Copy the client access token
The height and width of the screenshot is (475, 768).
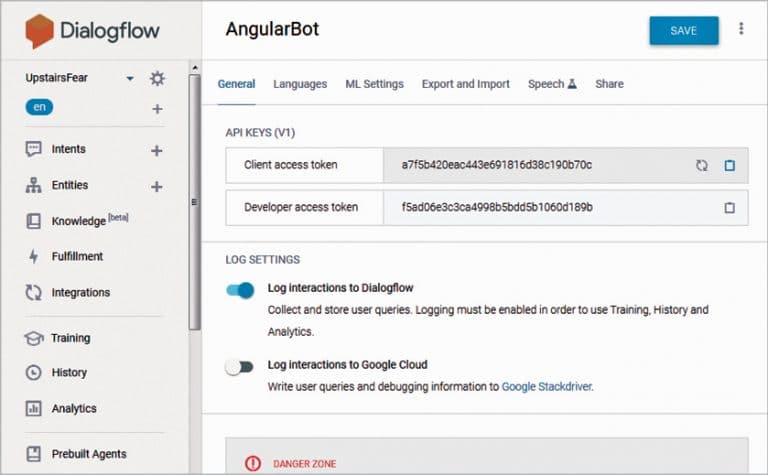pos(729,165)
